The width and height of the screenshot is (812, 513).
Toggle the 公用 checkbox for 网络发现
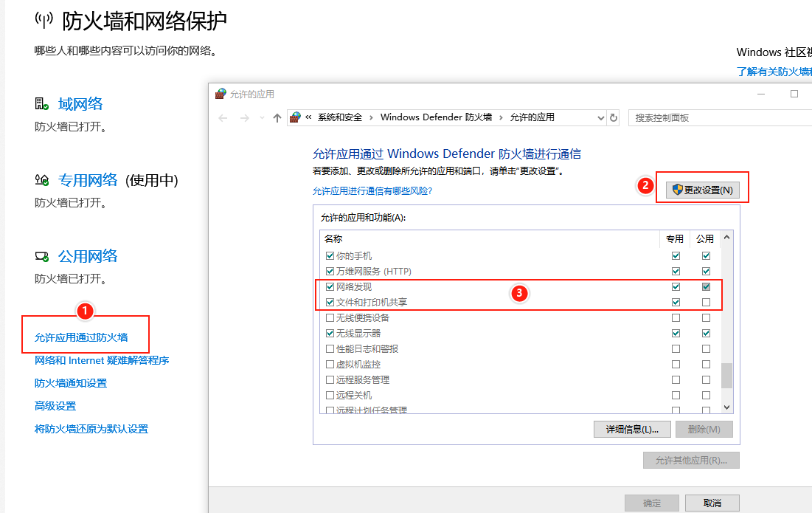706,287
